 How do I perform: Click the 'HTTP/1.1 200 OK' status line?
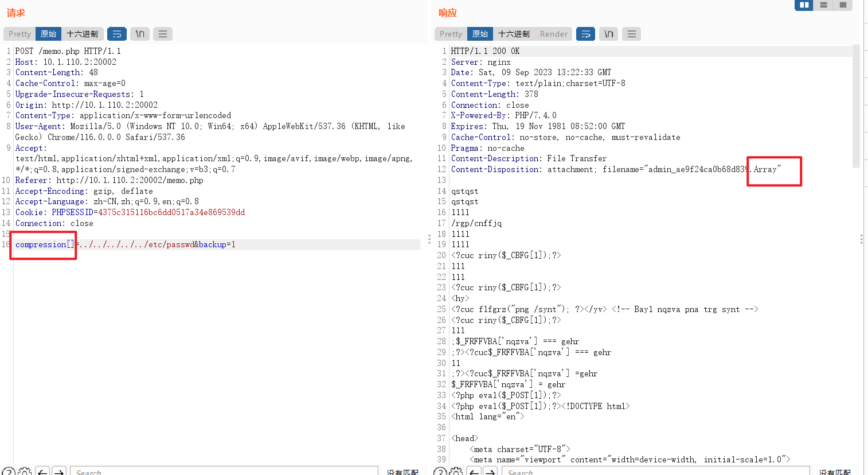pos(486,51)
